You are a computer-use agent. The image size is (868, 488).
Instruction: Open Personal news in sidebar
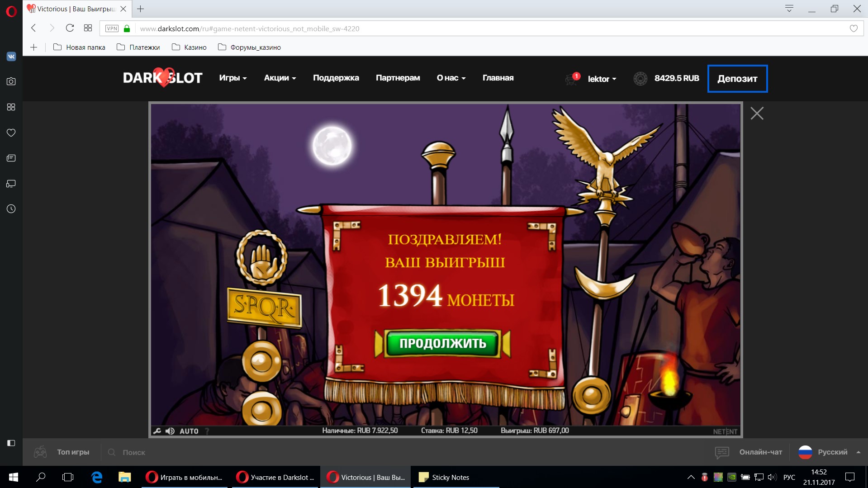(x=11, y=158)
